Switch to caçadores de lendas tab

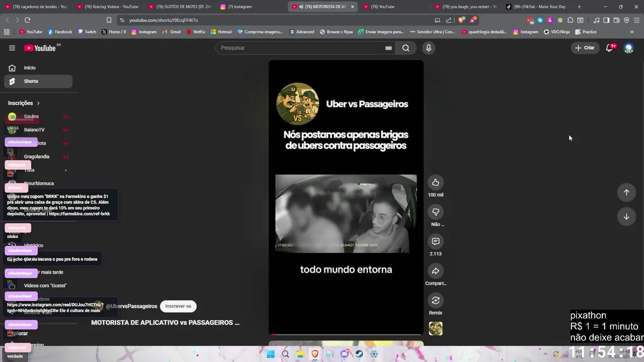(x=35, y=7)
